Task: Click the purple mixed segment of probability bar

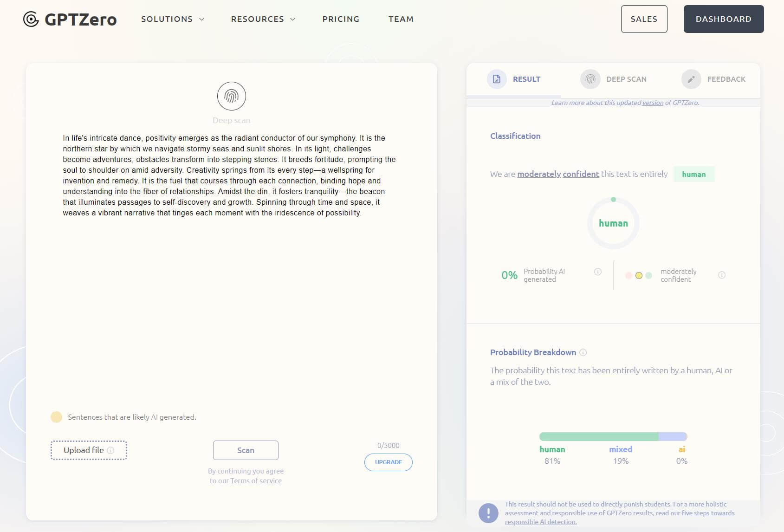Action: pos(673,436)
